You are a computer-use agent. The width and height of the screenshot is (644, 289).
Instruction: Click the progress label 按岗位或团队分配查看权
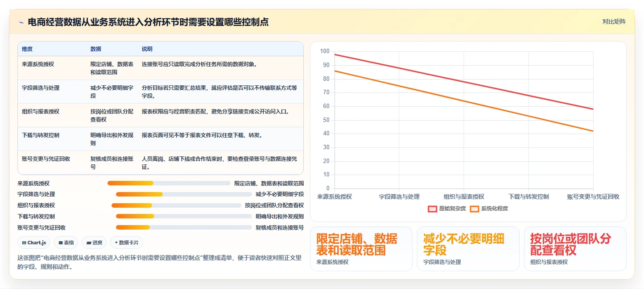(x=274, y=205)
